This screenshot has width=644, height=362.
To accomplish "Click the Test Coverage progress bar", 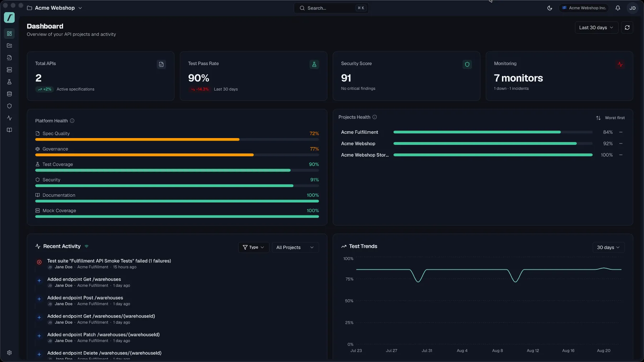I will point(177,170).
